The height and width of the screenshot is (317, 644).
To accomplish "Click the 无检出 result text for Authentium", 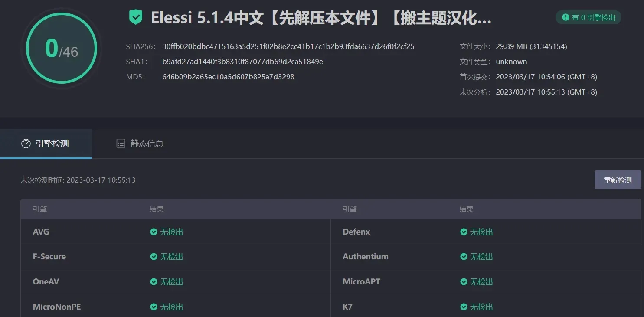I will [482, 257].
